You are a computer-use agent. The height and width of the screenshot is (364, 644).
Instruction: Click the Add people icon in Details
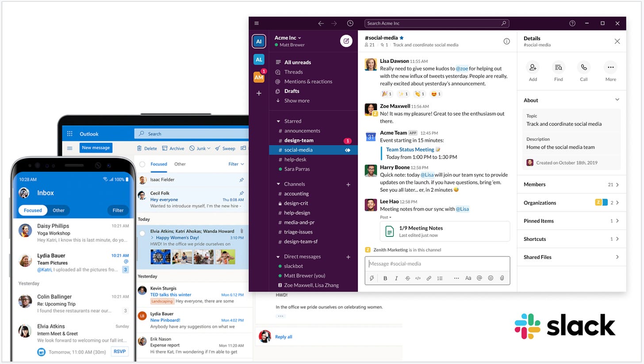(x=533, y=67)
